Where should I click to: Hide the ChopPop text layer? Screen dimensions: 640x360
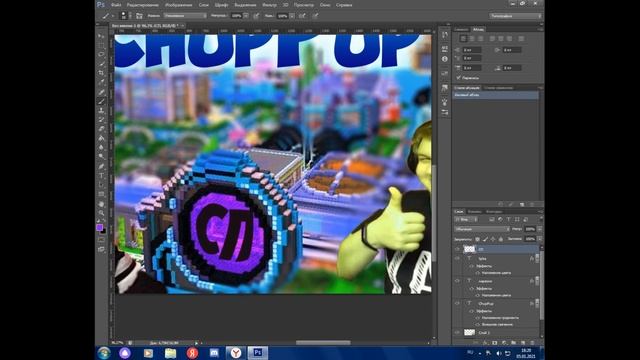(x=457, y=303)
